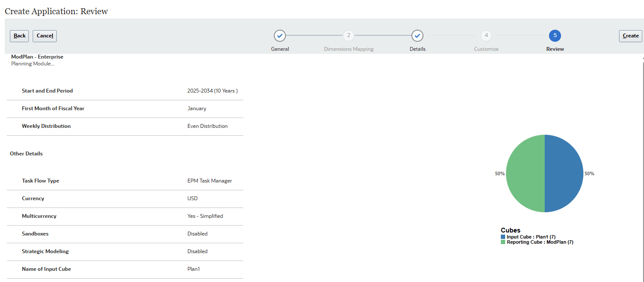Click the 'Strategic Modeling' label
The width and height of the screenshot is (644, 282).
coord(45,251)
